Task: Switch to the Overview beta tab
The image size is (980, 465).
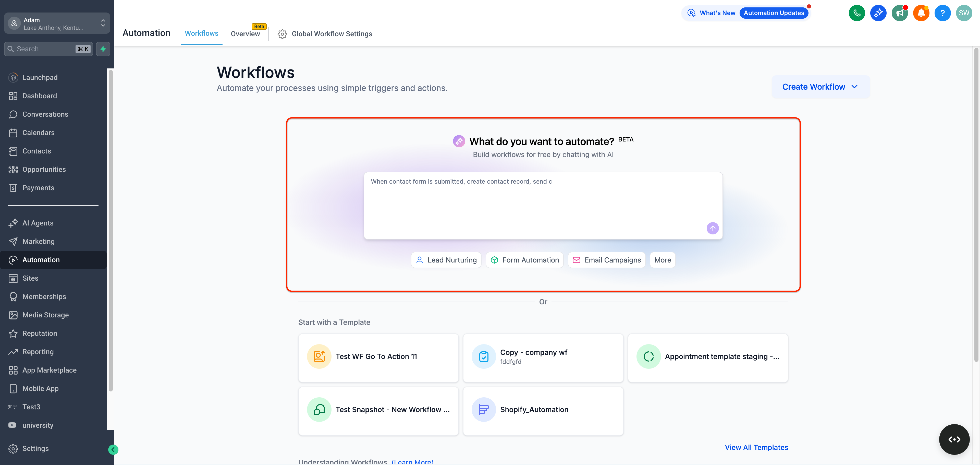Action: tap(245, 34)
